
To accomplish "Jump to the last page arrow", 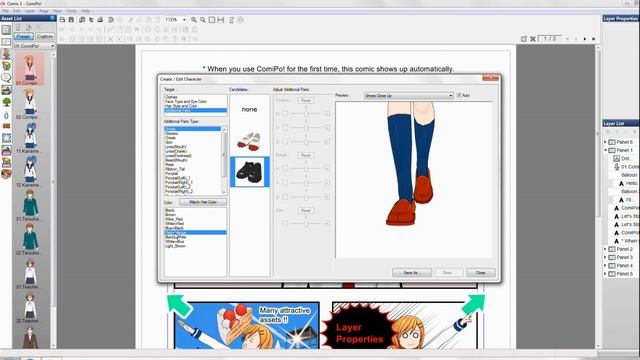I will [593, 39].
